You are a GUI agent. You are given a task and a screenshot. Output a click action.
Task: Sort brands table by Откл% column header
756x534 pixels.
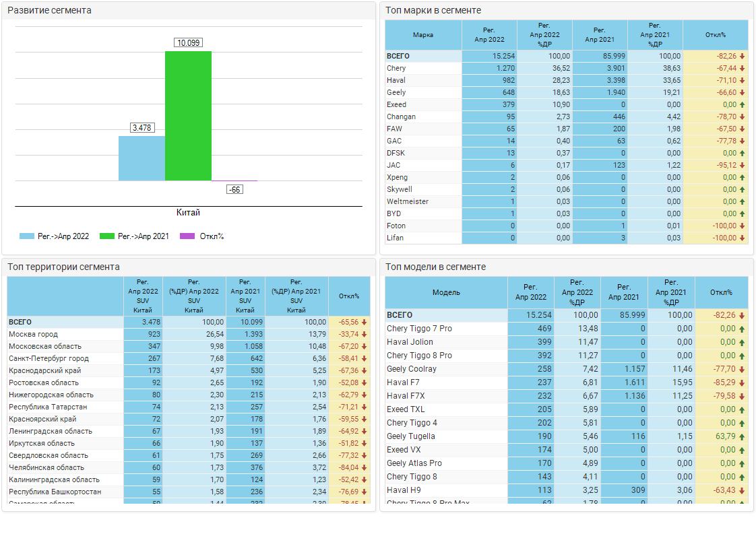(715, 35)
